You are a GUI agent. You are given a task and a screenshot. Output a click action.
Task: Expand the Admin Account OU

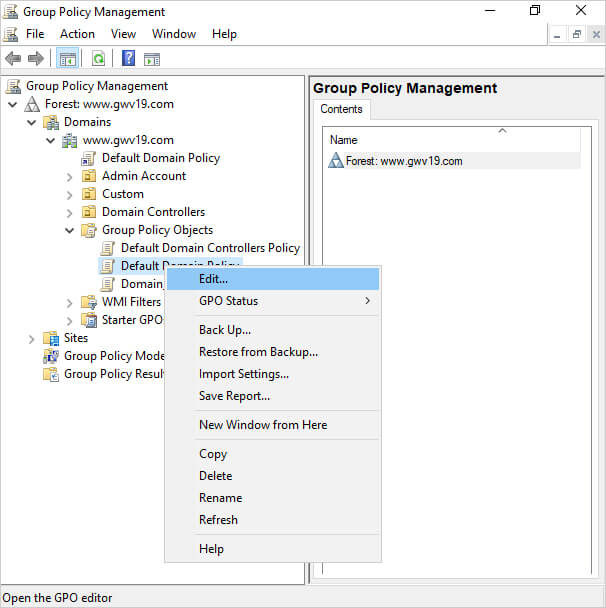(x=69, y=177)
